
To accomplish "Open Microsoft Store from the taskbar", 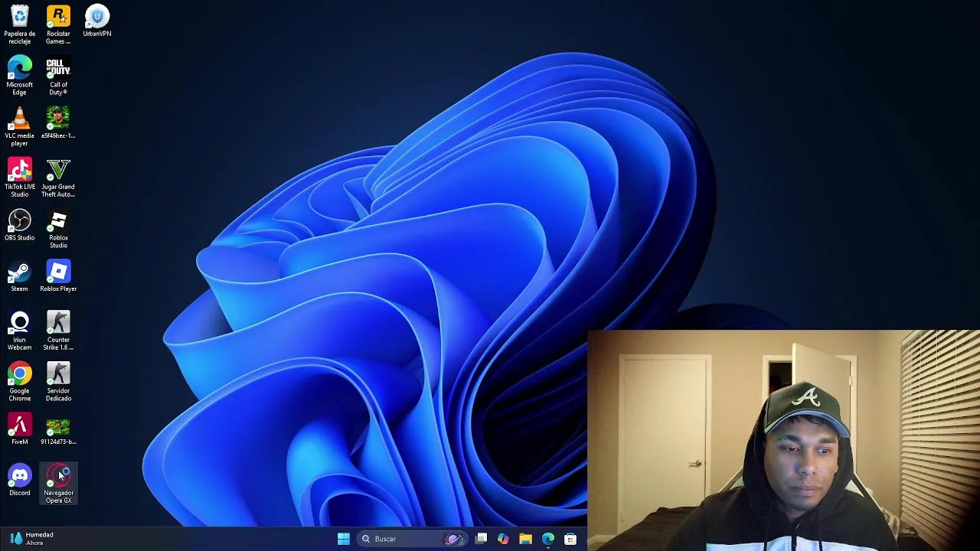I will point(570,539).
